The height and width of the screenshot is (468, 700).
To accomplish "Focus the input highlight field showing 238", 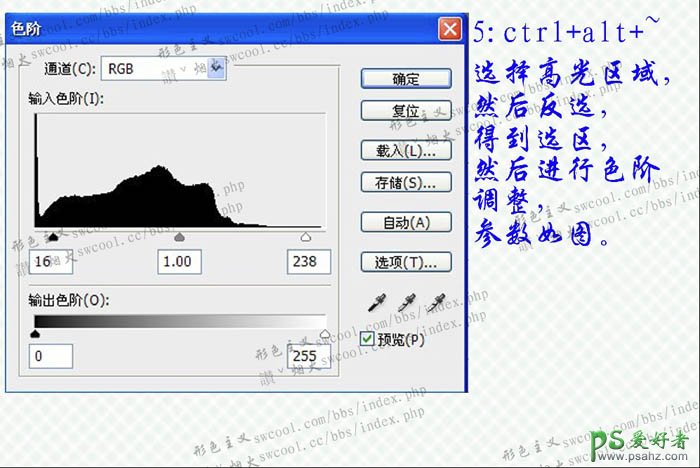I will click(308, 262).
